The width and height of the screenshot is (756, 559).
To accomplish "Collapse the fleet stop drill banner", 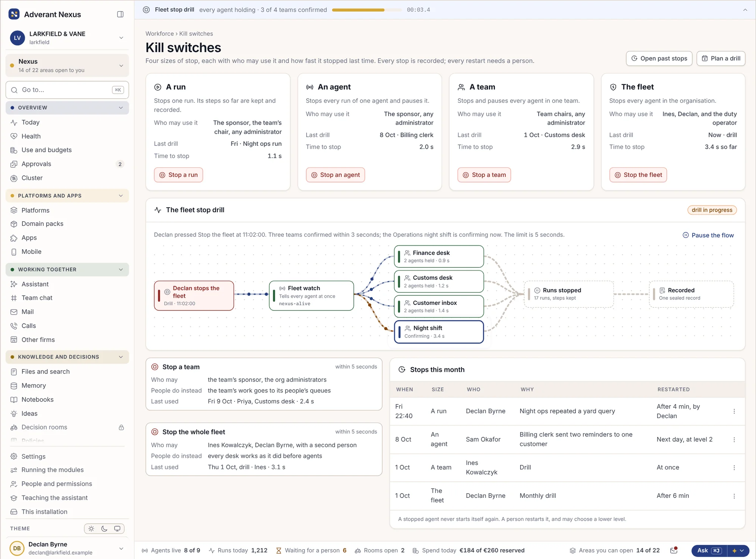I will click(745, 10).
